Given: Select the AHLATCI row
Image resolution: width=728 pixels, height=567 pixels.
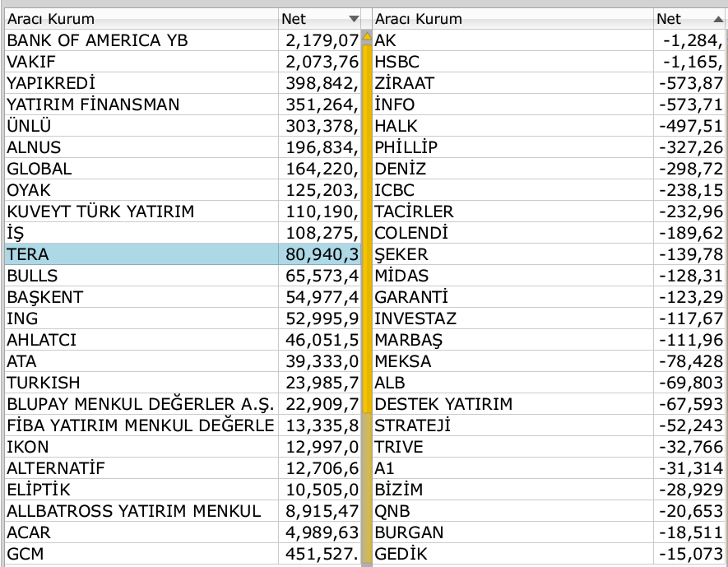Looking at the screenshot, I should pyautogui.click(x=183, y=340).
